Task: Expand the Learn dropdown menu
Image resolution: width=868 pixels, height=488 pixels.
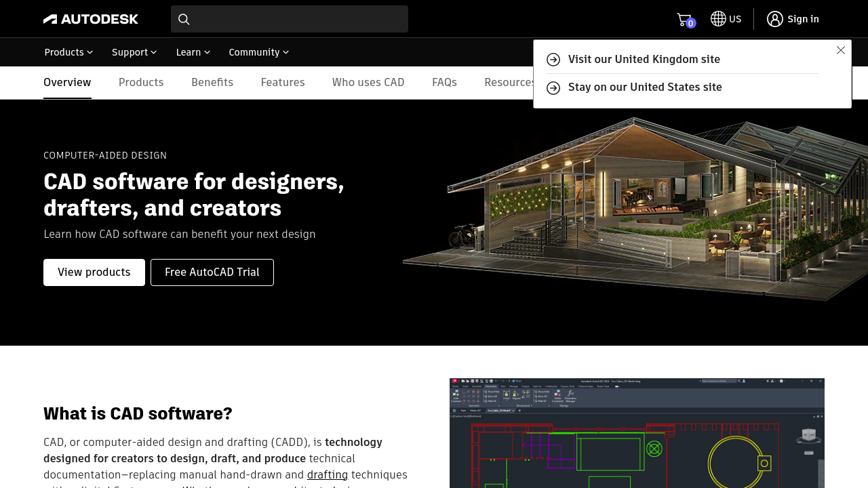Action: (x=193, y=52)
